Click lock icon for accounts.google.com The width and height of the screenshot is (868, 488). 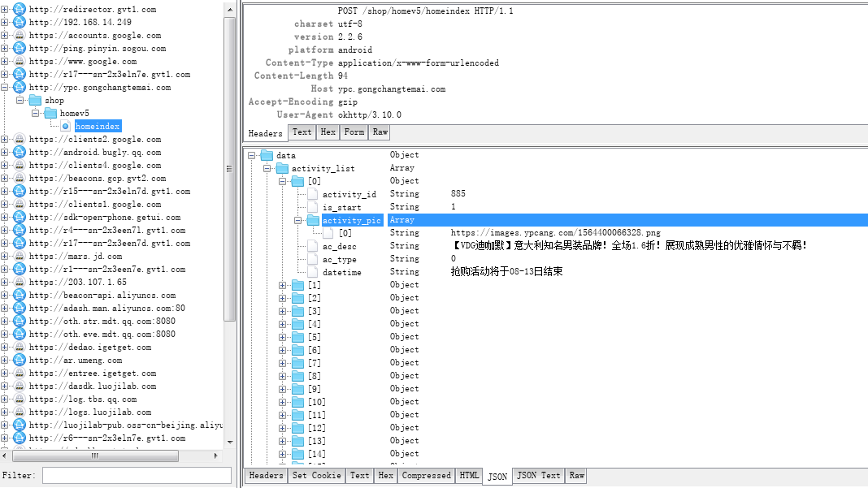20,35
